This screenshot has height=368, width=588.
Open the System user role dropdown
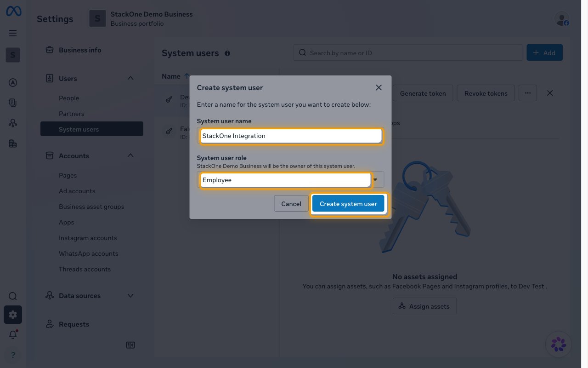pyautogui.click(x=291, y=180)
